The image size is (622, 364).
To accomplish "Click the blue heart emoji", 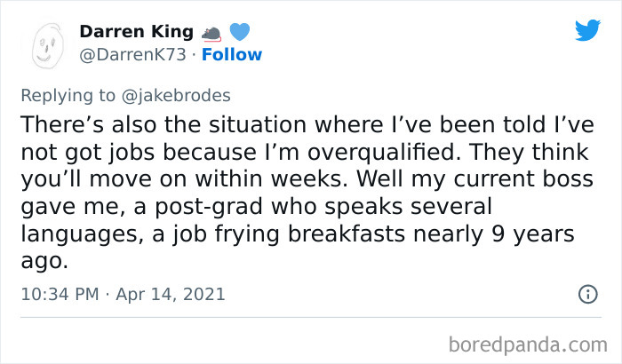I will [x=239, y=32].
